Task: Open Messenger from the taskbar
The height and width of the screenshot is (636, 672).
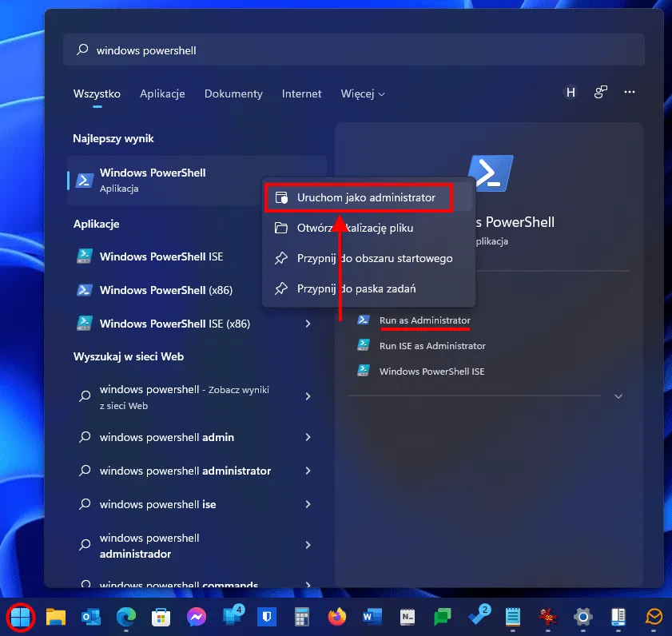Action: pos(197,617)
